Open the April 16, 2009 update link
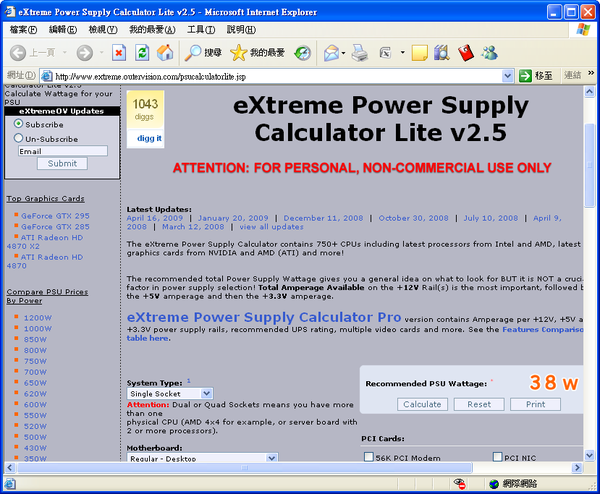The height and width of the screenshot is (494, 600). (155, 218)
